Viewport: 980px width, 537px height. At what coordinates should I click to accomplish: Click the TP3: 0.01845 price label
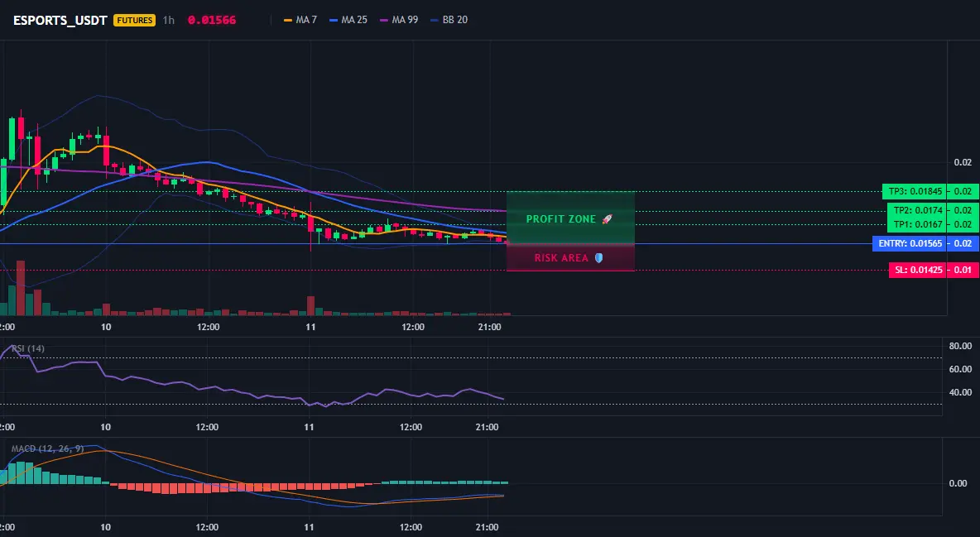pos(914,191)
